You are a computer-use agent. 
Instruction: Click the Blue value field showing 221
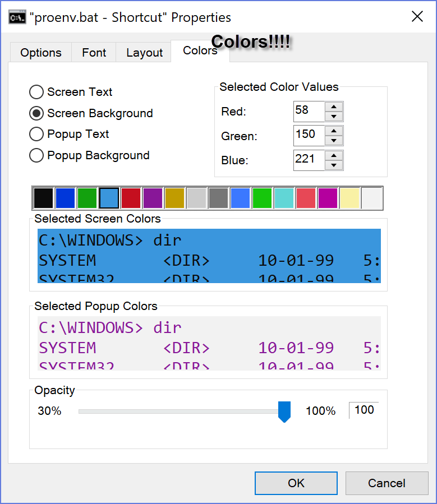pos(309,160)
